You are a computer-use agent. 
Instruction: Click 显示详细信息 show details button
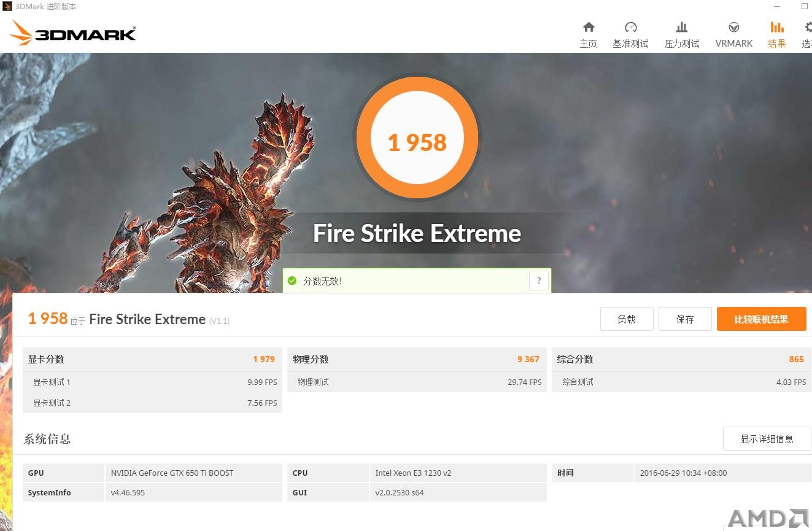[767, 439]
